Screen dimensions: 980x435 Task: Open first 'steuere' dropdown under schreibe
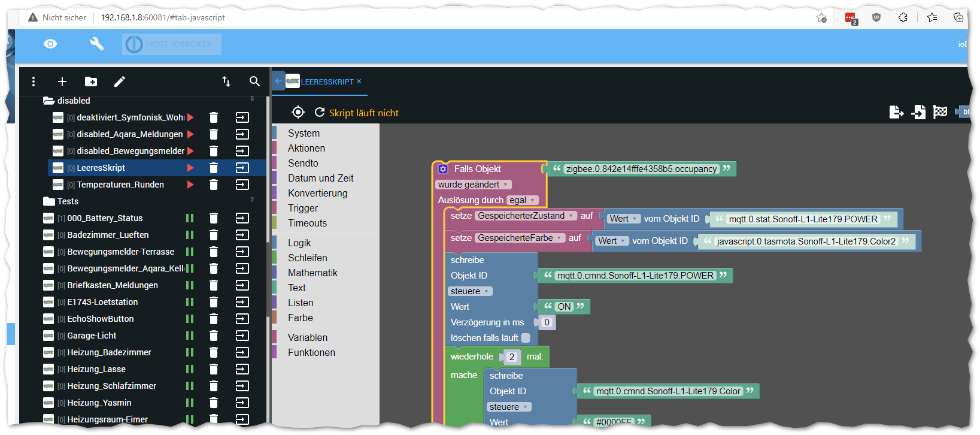click(470, 291)
